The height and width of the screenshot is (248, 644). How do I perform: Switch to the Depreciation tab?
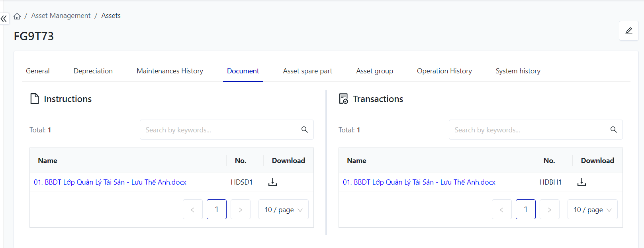click(x=93, y=71)
